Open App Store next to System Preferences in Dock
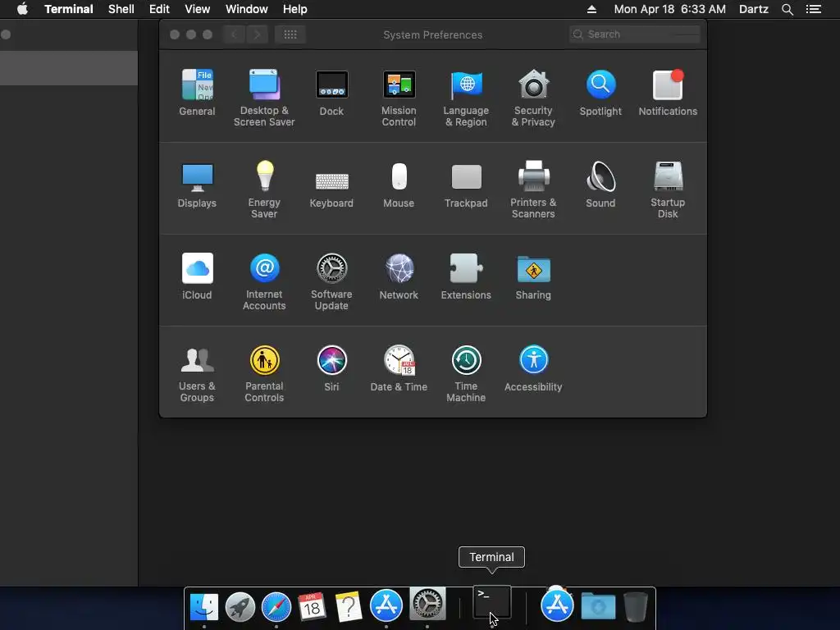This screenshot has height=630, width=840. coord(386,605)
